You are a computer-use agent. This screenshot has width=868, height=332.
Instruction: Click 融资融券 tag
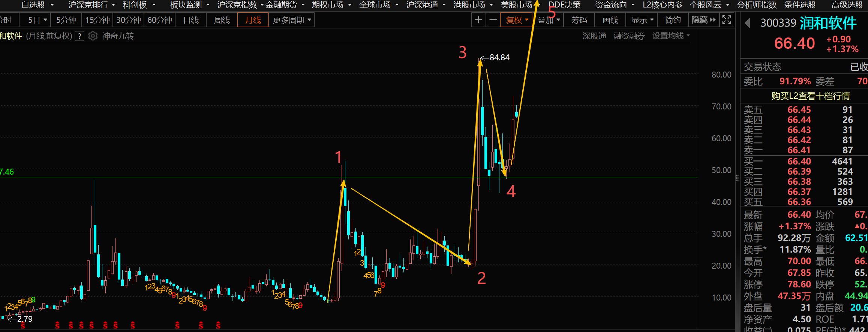click(x=629, y=36)
